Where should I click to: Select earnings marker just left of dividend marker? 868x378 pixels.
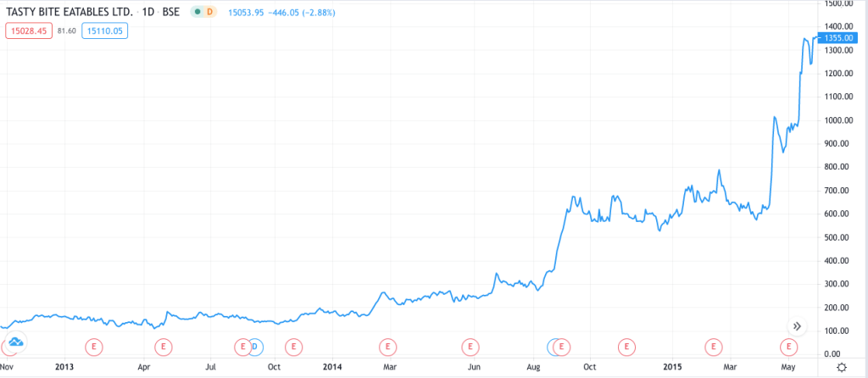coord(243,346)
